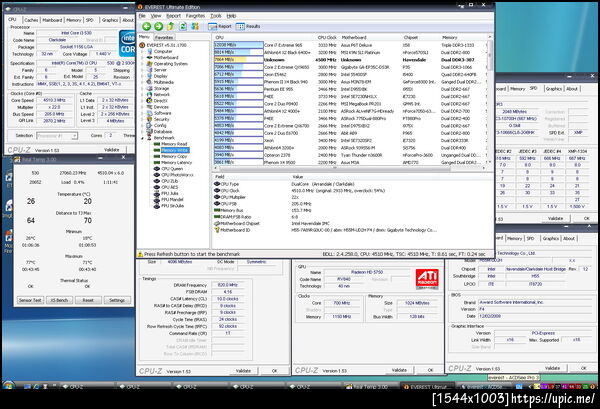Collapse the Benchmark node in EVEREST tree
Screen dimensions: 600x409
point(143,138)
